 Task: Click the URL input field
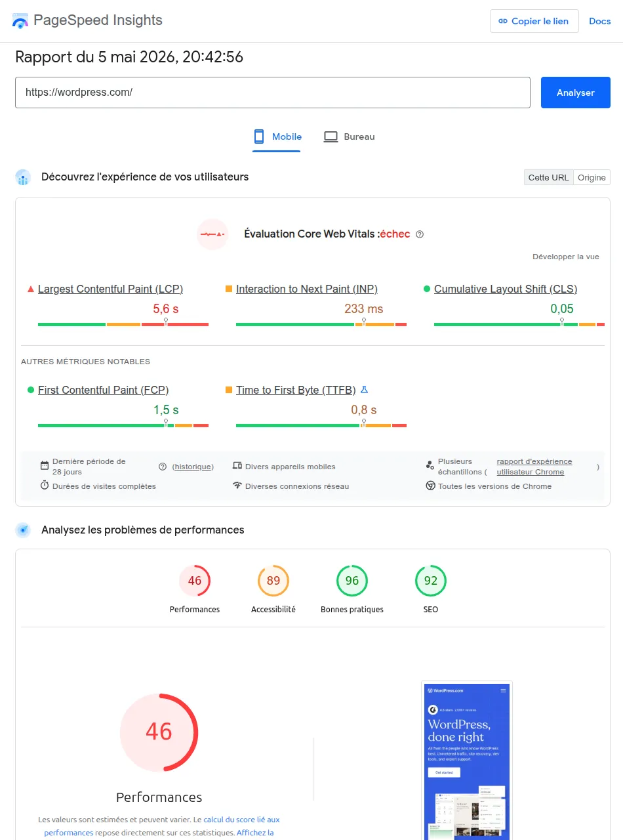pyautogui.click(x=273, y=93)
